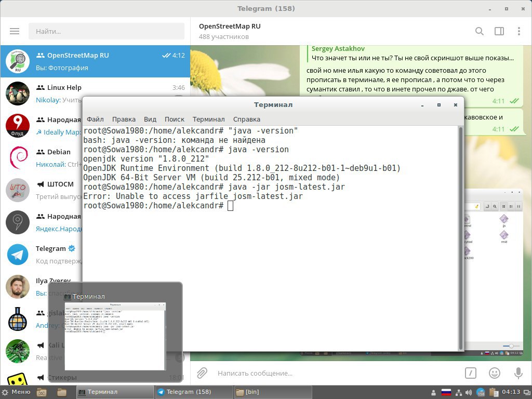Open the Файл menu in Терминал
This screenshot has height=399, width=532.
(x=95, y=119)
